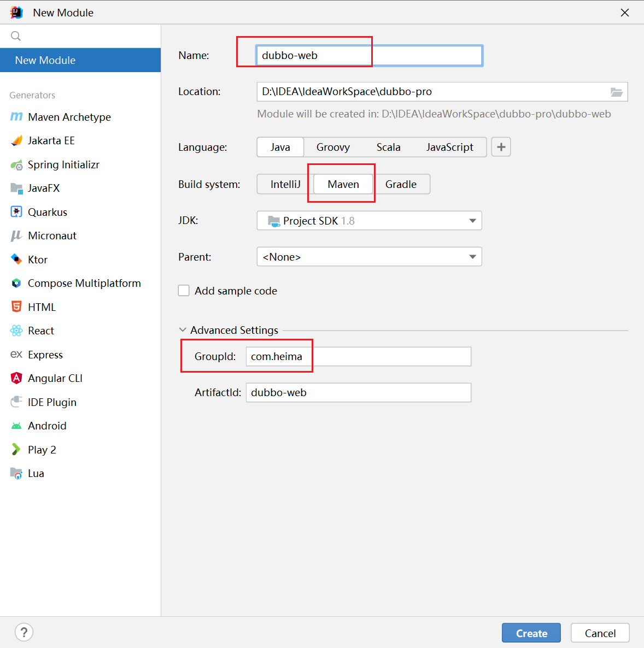644x648 pixels.
Task: Select the JavaFX generator entry
Action: click(80, 188)
